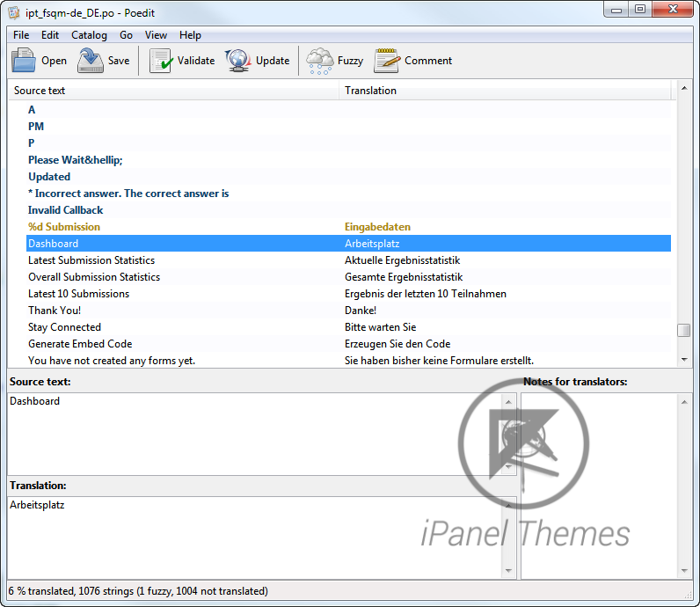Open the View menu
The height and width of the screenshot is (607, 700).
pyautogui.click(x=156, y=35)
